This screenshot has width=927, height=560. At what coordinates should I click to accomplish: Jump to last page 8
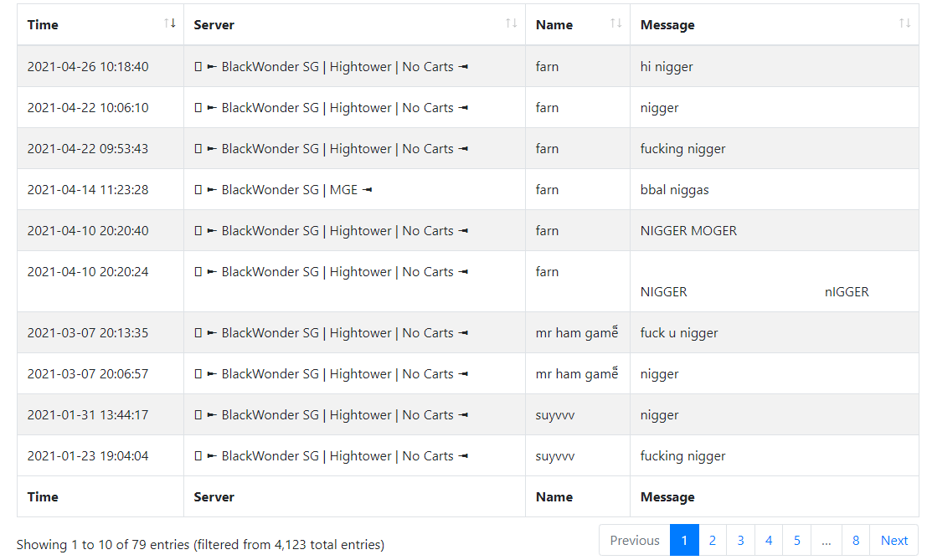(x=856, y=540)
